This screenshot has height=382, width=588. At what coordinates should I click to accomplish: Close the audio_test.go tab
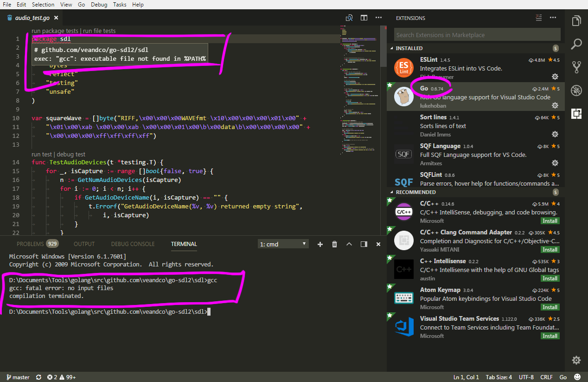[56, 18]
